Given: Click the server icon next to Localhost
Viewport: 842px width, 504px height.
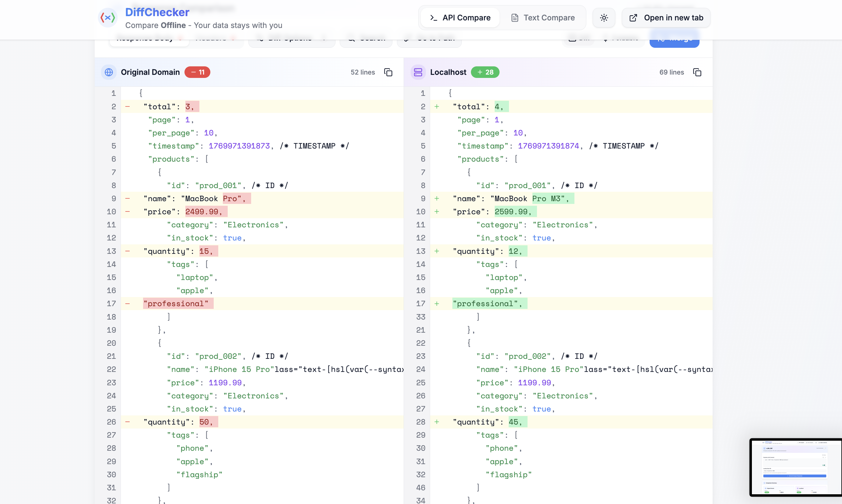Looking at the screenshot, I should tap(418, 72).
